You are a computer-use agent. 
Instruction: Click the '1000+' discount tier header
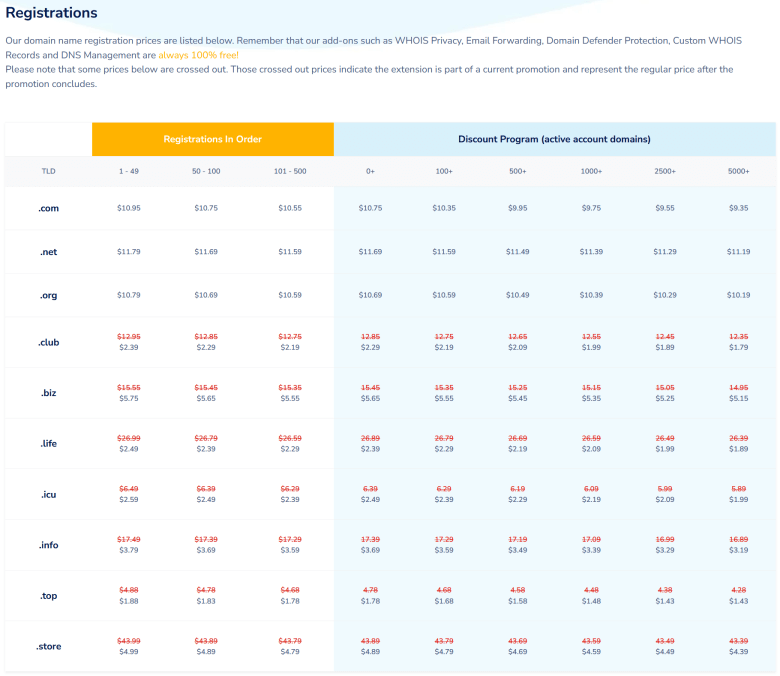click(x=591, y=171)
